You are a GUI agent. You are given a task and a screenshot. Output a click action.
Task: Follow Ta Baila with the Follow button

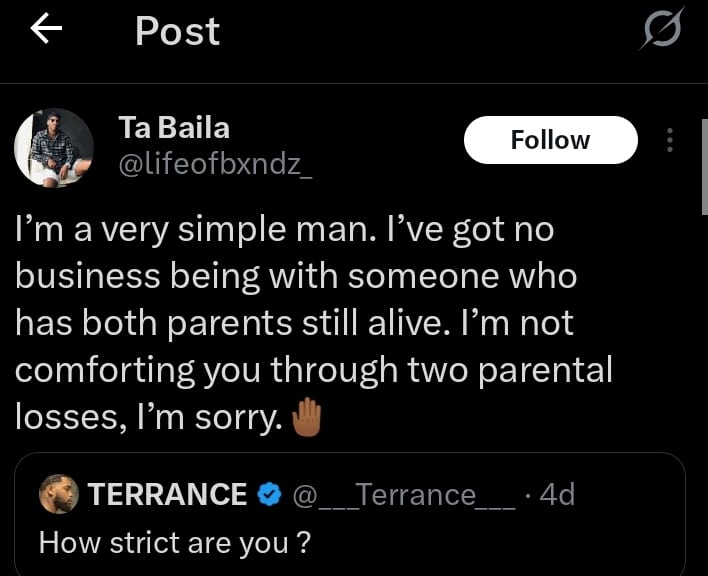[550, 140]
